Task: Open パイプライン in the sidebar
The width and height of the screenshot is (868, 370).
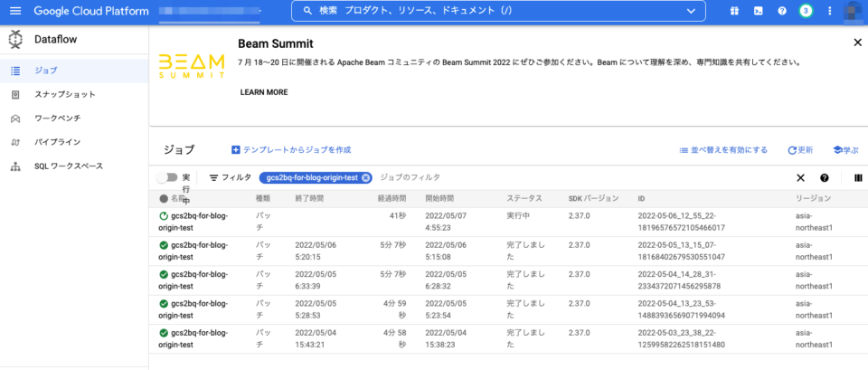Action: 74,142
